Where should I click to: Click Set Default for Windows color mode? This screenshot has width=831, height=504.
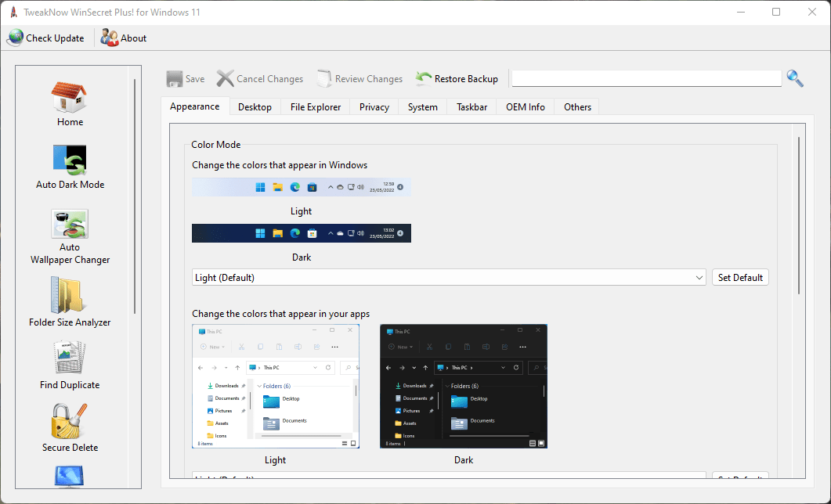pos(740,277)
